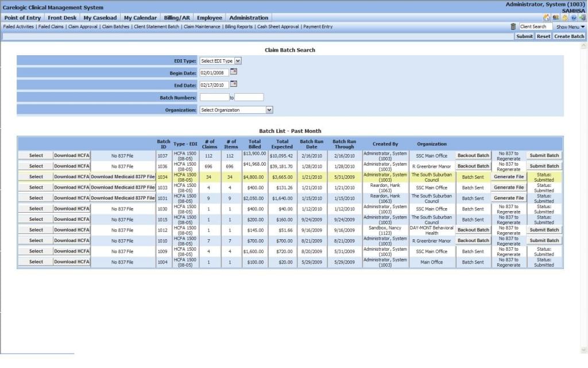Open the Employee menu
Screen dimensions: 588x368
click(x=210, y=18)
